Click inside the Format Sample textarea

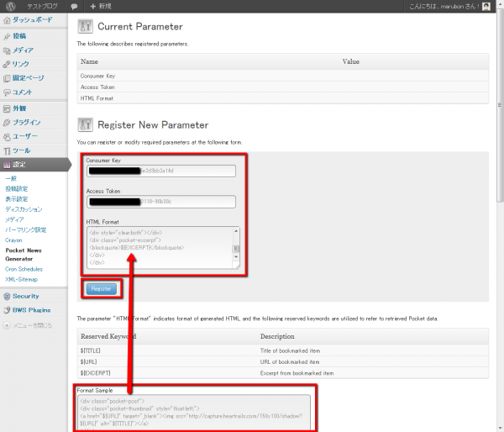(194, 413)
